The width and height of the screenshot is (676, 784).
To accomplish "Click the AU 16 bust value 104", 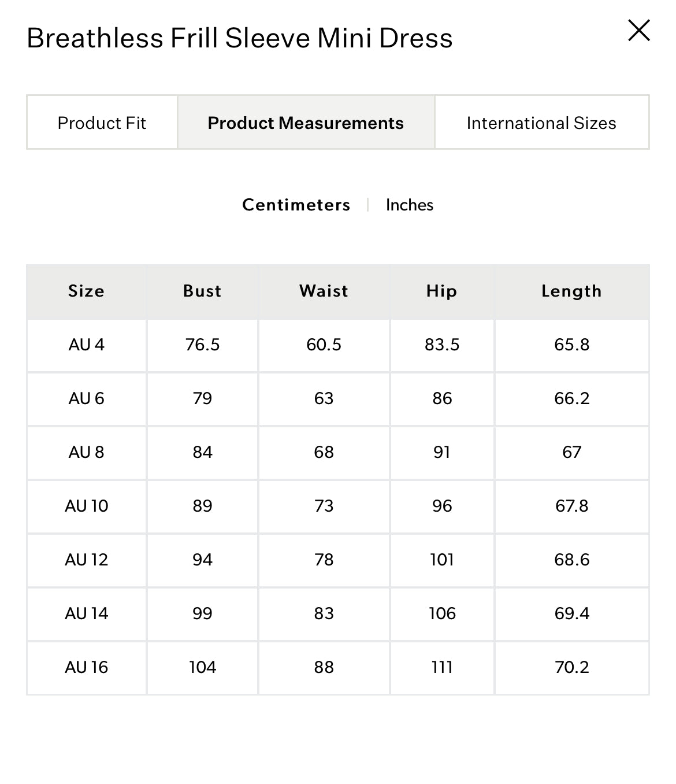I will click(202, 667).
